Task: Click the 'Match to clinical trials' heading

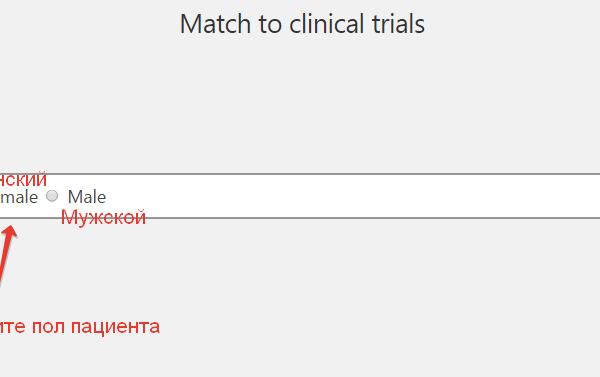Action: pos(302,24)
